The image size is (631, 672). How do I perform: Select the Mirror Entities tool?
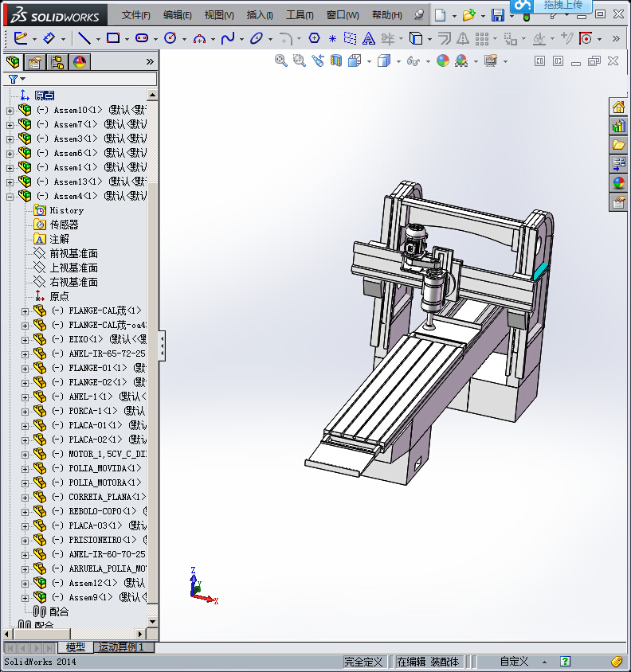[x=462, y=39]
